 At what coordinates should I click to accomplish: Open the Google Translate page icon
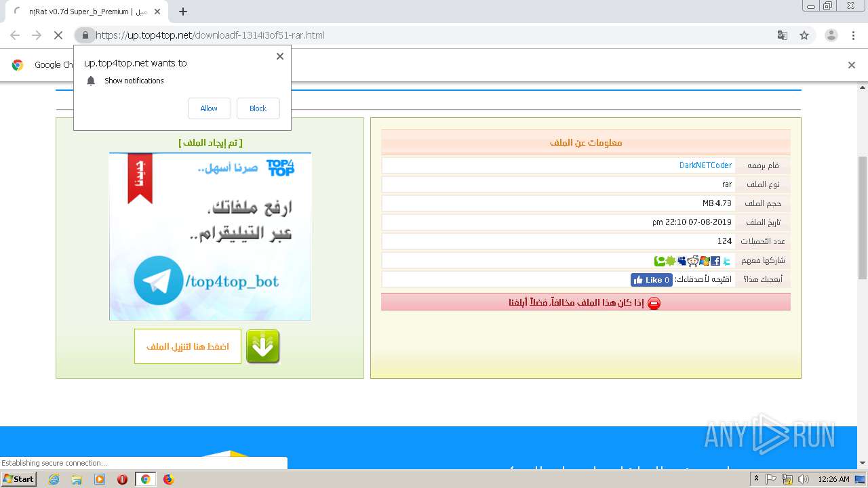(x=782, y=35)
